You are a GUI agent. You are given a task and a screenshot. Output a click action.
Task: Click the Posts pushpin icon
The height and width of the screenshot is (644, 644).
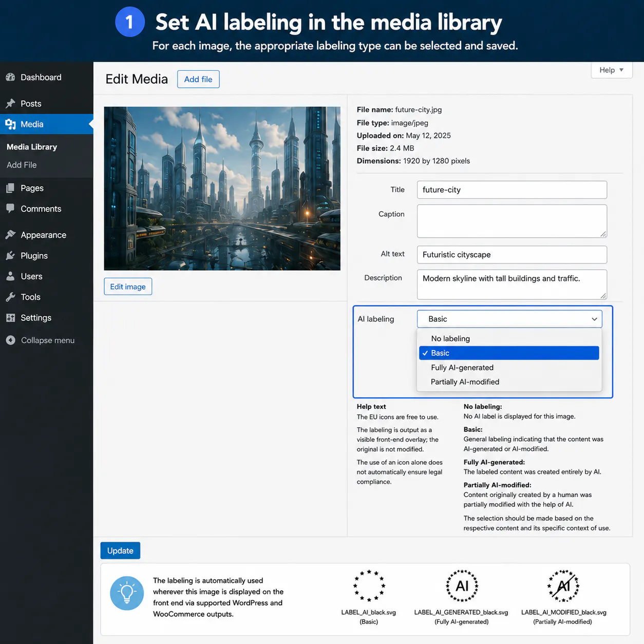10,103
